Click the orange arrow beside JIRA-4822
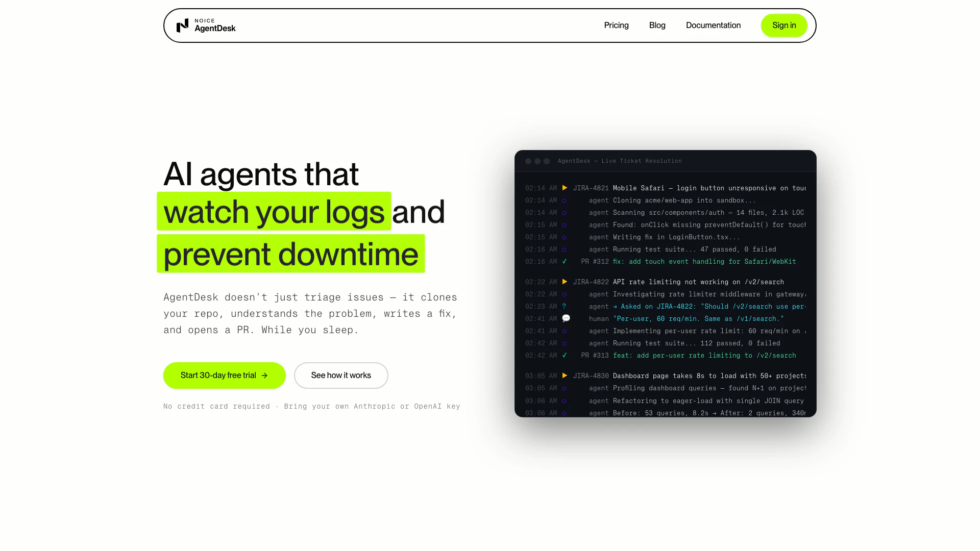980x551 pixels. click(x=565, y=282)
